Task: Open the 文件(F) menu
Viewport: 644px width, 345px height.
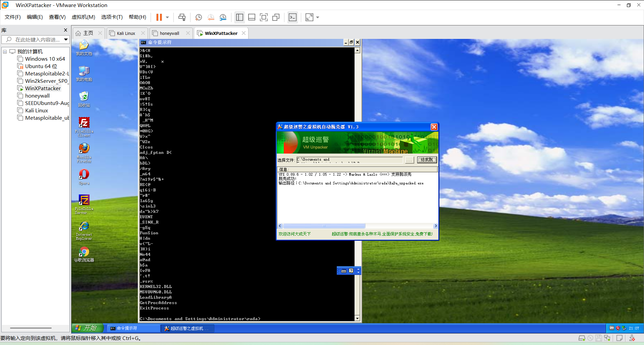Action: point(13,17)
